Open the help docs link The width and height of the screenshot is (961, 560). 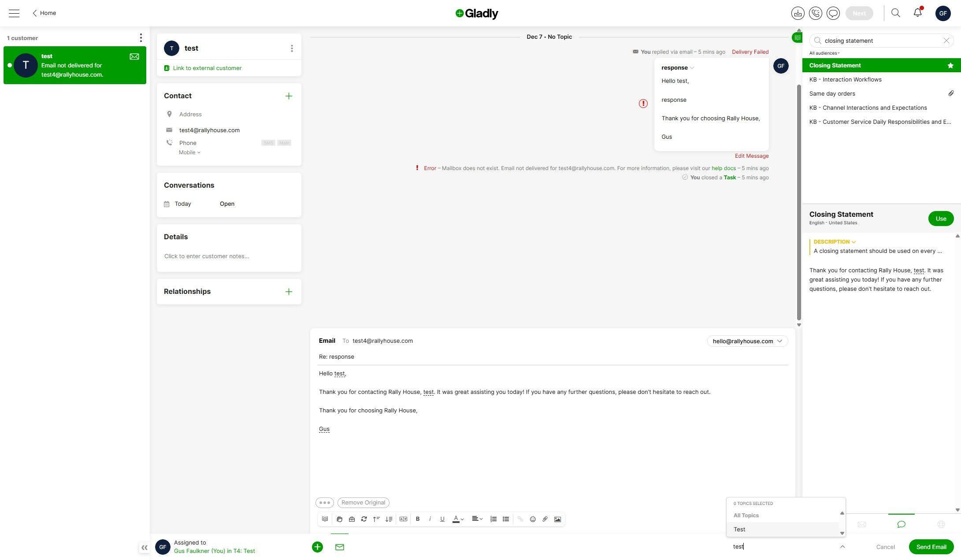[724, 168]
